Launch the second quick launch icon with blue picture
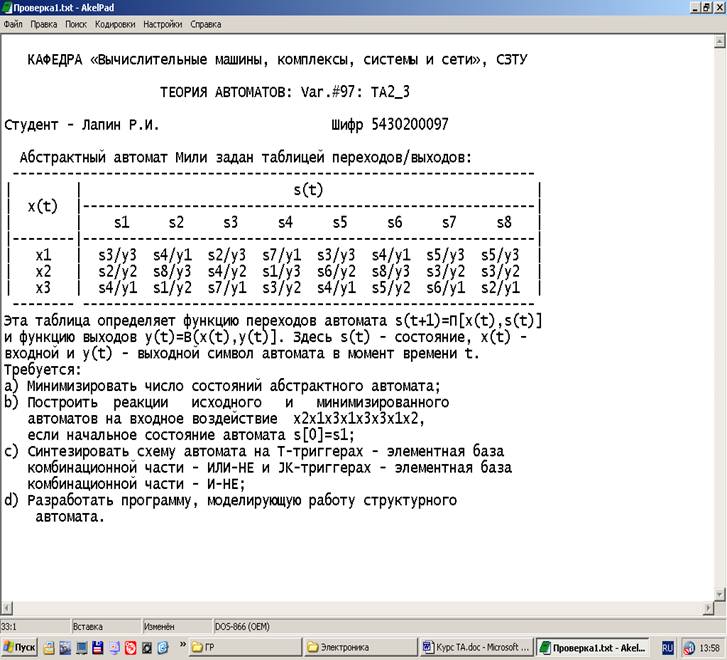The image size is (727, 660). coord(65,647)
